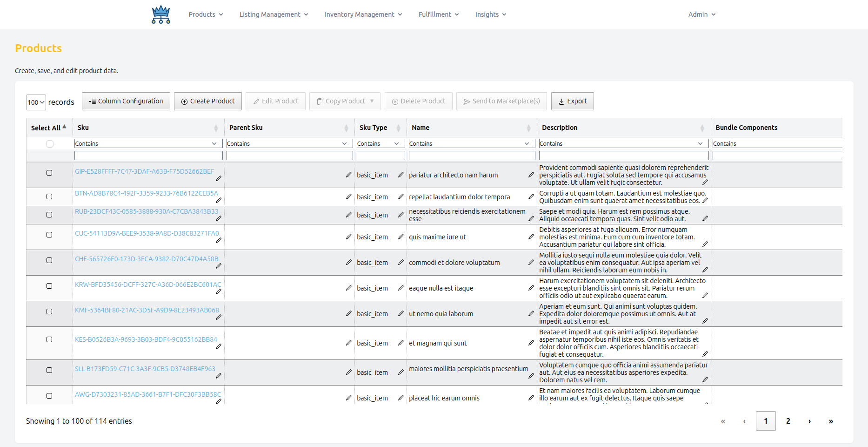Screen dimensions: 868x447
Task: Check the RUB-23DCF43C row checkbox
Action: tap(49, 215)
